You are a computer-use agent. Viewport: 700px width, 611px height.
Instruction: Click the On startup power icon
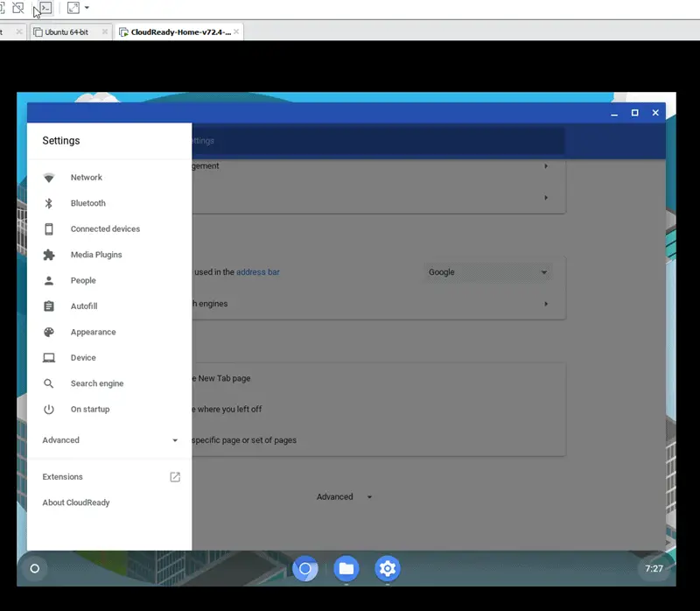(49, 409)
